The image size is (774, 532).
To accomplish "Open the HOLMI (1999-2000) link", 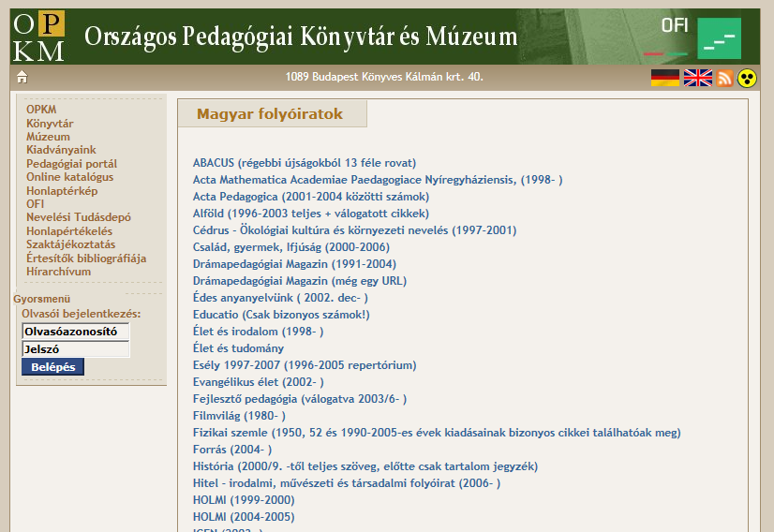I will pos(244,500).
